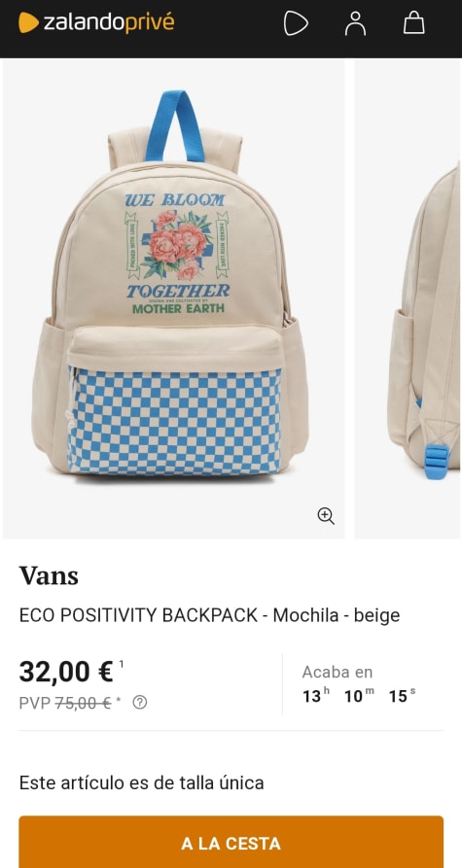The image size is (462, 868).
Task: View the main backpack front image
Action: (x=173, y=299)
